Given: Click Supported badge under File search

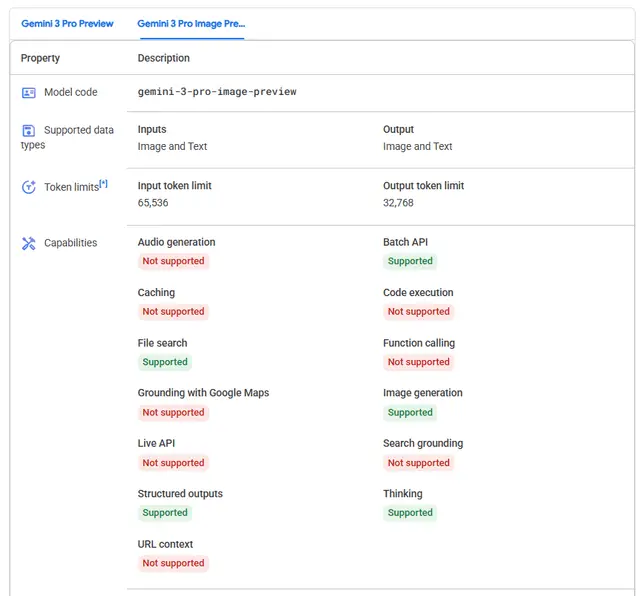Looking at the screenshot, I should click(x=165, y=362).
